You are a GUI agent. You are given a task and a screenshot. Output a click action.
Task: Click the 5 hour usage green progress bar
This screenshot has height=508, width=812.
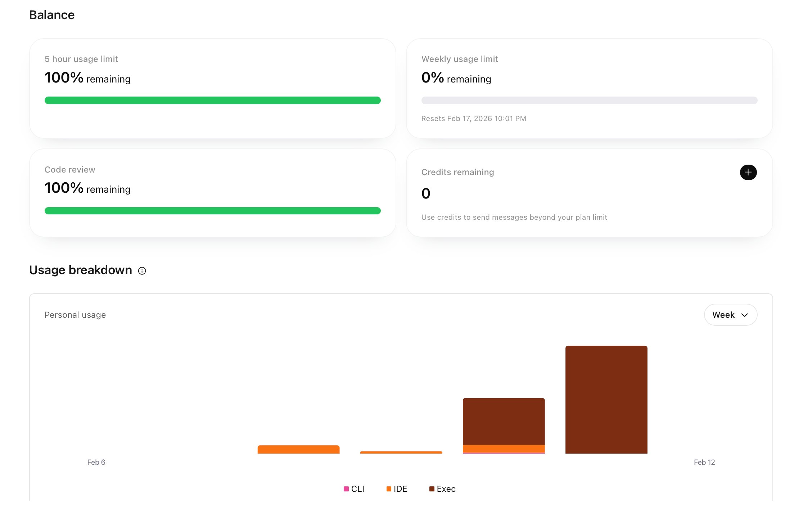tap(212, 100)
